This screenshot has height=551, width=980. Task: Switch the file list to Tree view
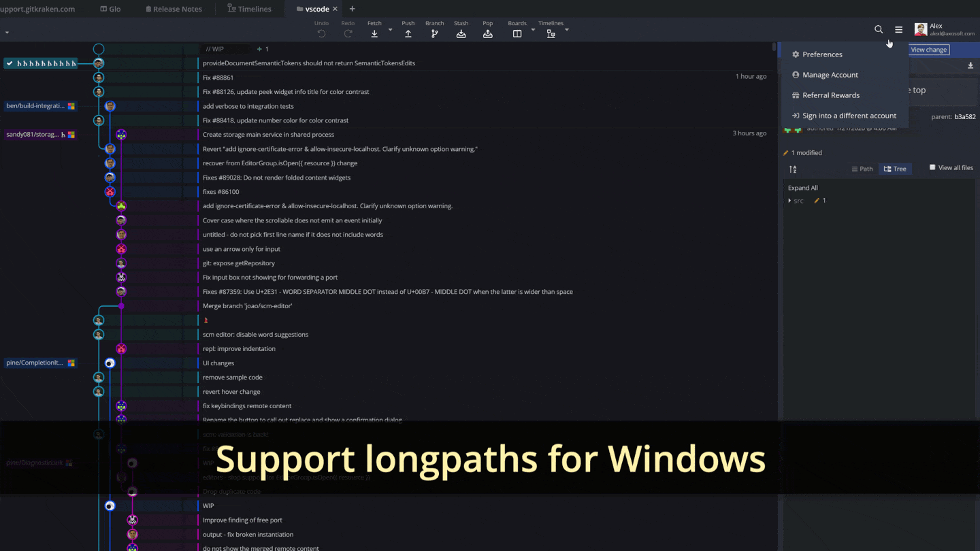coord(895,169)
